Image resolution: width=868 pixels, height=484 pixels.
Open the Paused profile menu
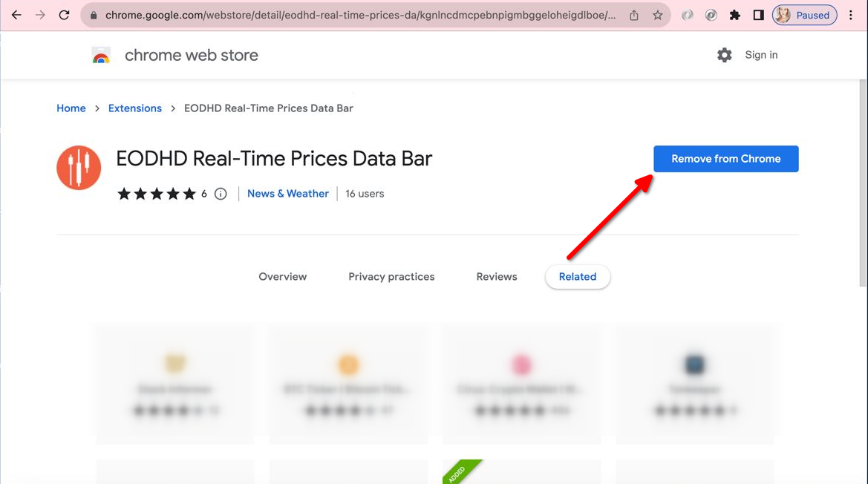[804, 16]
